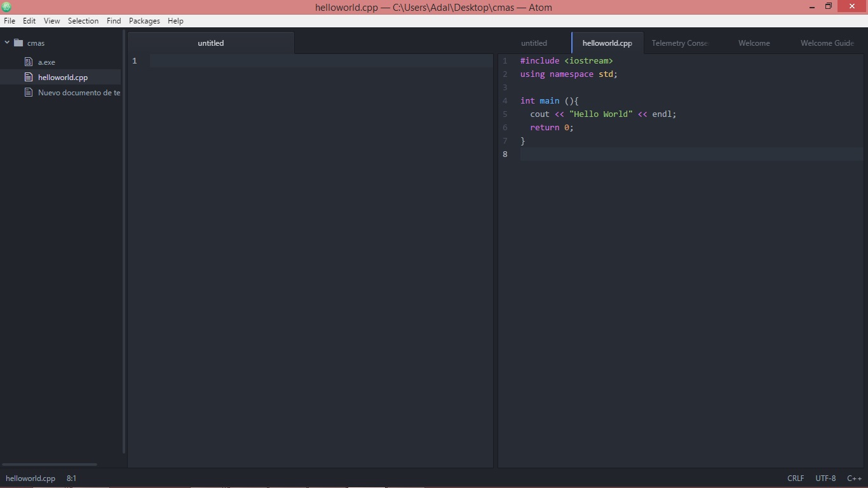Open the Find menu
The height and width of the screenshot is (488, 868).
(114, 21)
